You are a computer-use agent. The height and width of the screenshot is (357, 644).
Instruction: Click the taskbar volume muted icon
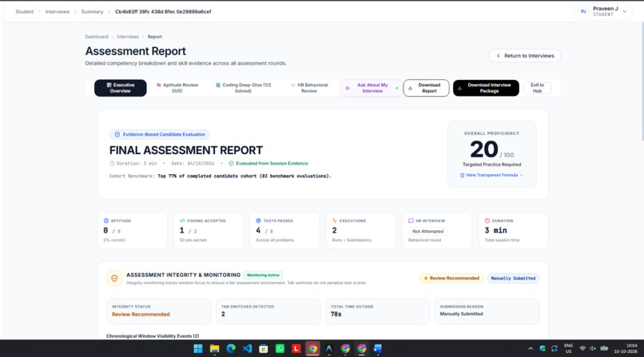pyautogui.click(x=593, y=349)
